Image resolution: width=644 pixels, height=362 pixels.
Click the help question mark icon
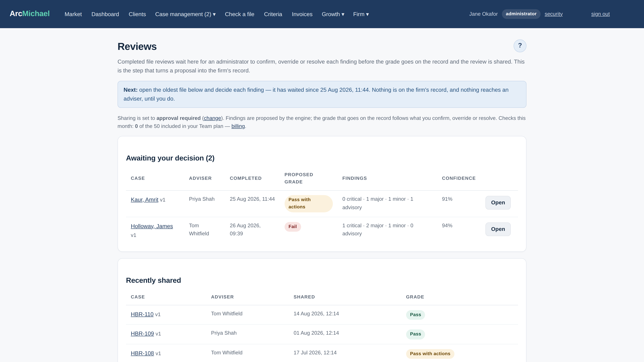point(520,46)
